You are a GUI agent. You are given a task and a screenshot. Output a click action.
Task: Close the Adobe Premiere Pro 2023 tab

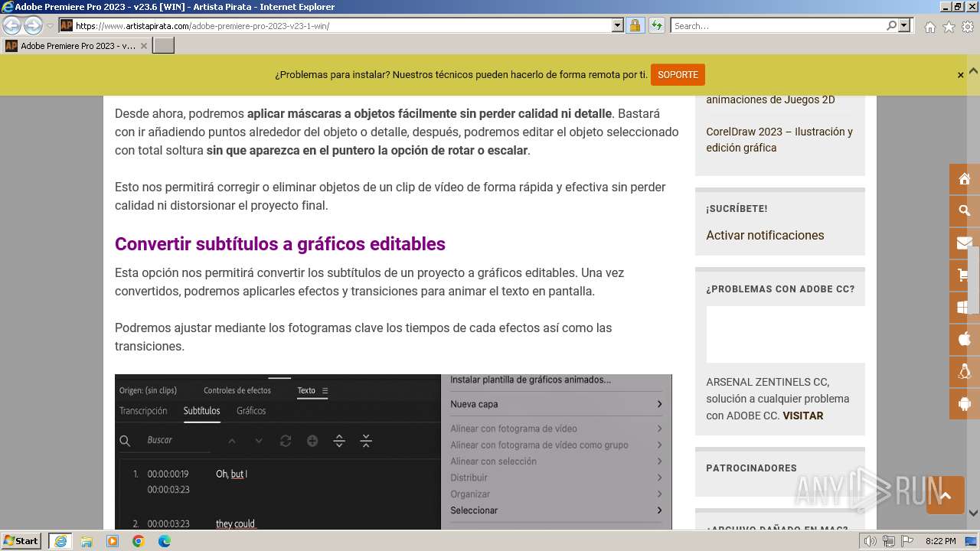click(143, 46)
